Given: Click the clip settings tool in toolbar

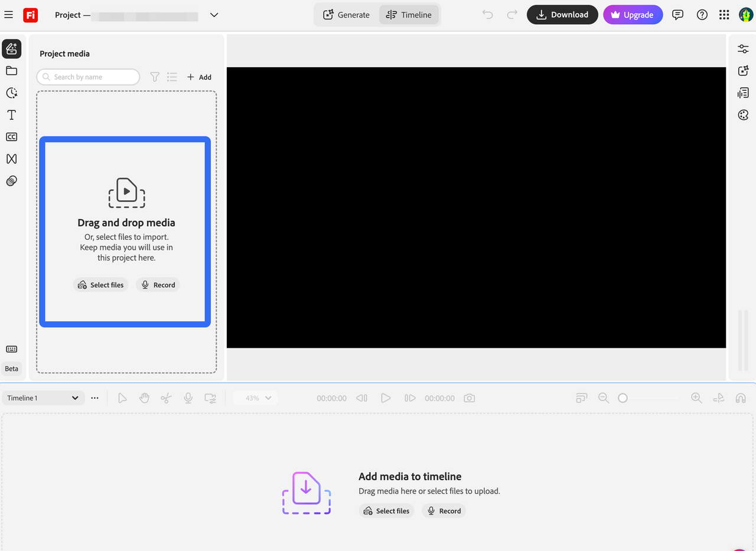Looking at the screenshot, I should [x=210, y=398].
